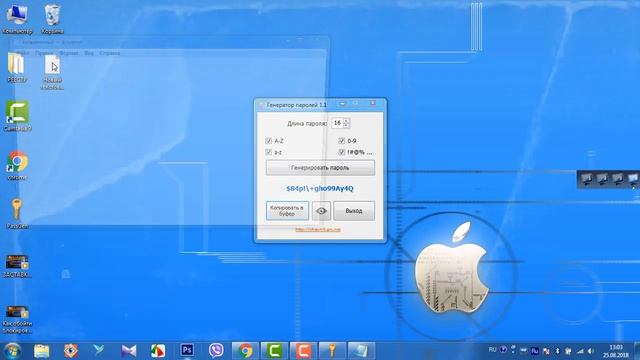Open File Explorer from taskbar

point(41,351)
